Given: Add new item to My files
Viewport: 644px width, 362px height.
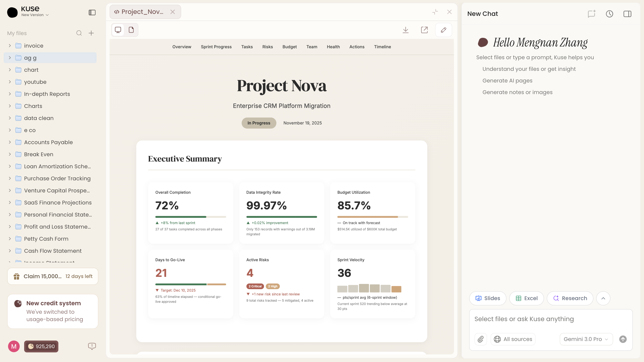Looking at the screenshot, I should [91, 33].
